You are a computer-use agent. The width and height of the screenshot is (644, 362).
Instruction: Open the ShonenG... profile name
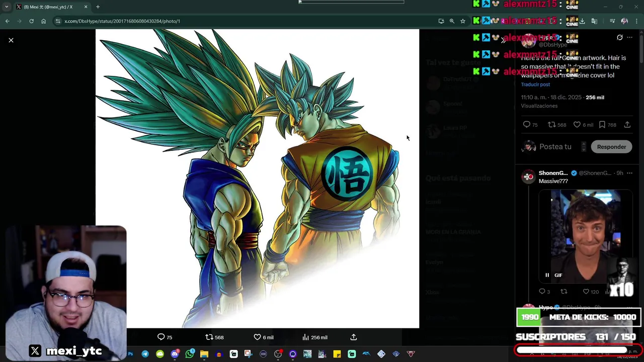[553, 173]
